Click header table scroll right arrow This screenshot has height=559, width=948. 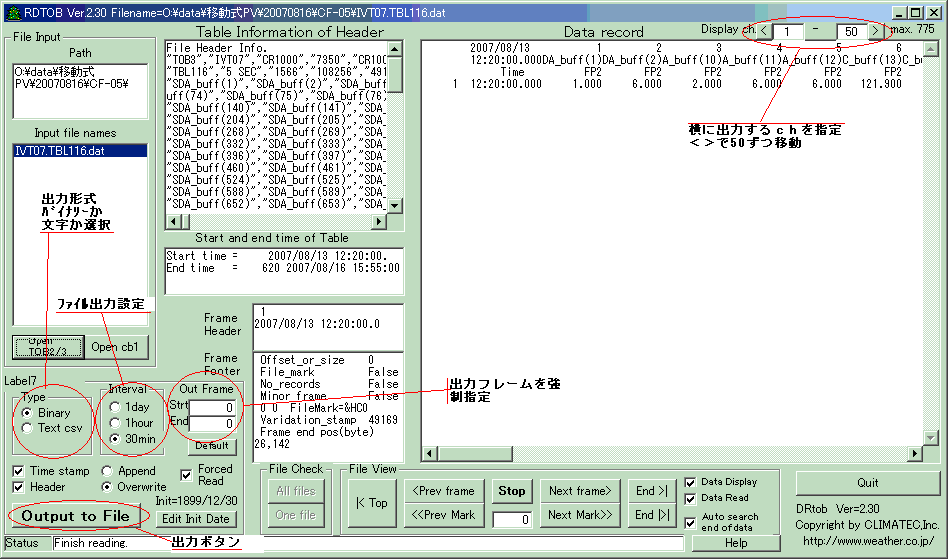(379, 221)
